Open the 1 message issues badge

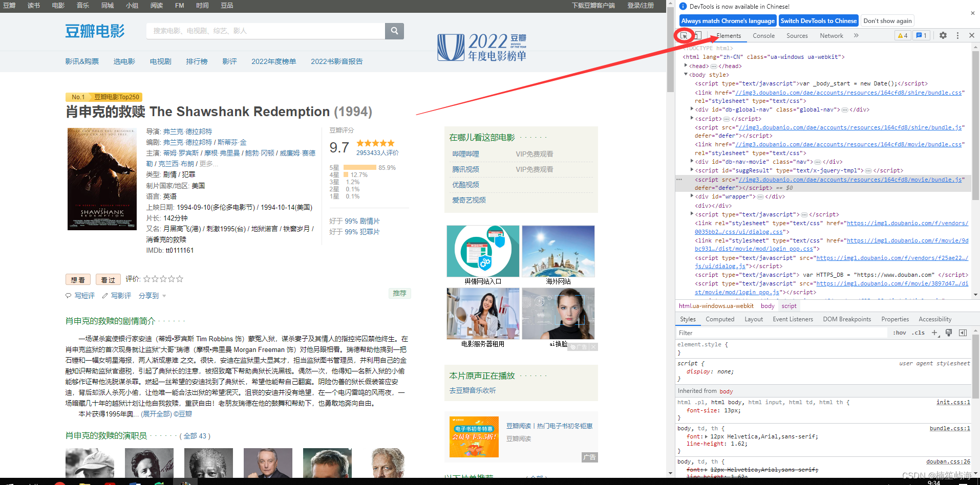click(x=922, y=35)
